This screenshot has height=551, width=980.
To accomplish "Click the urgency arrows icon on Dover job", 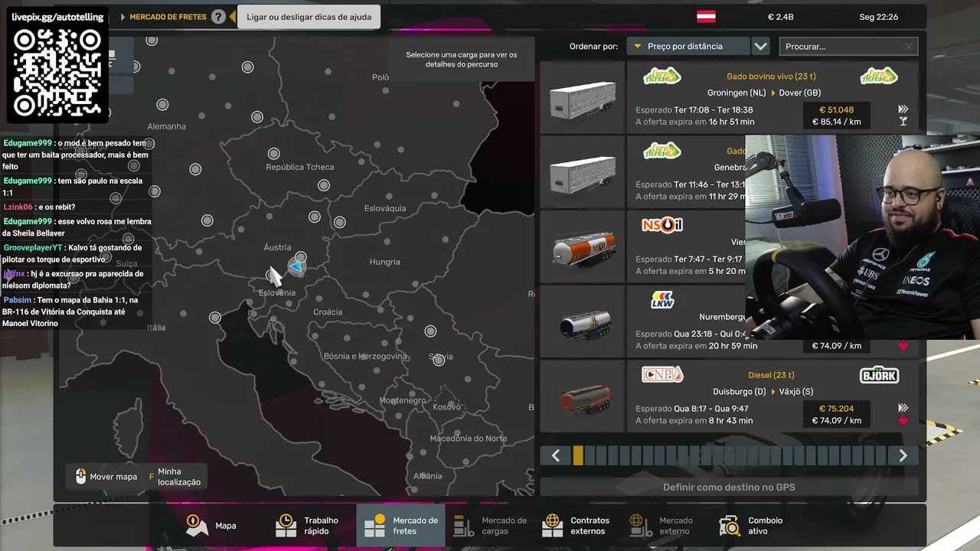I will point(903,109).
